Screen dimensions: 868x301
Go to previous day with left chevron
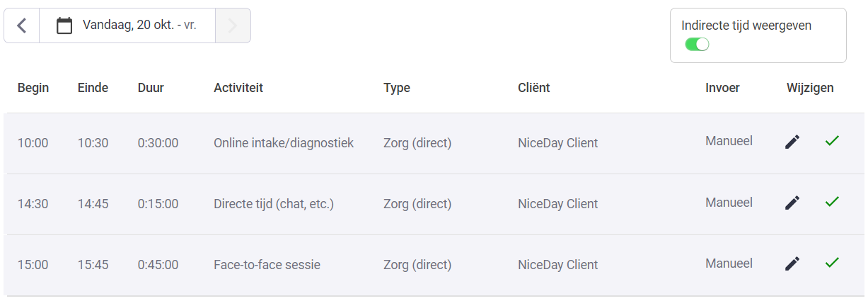click(22, 25)
